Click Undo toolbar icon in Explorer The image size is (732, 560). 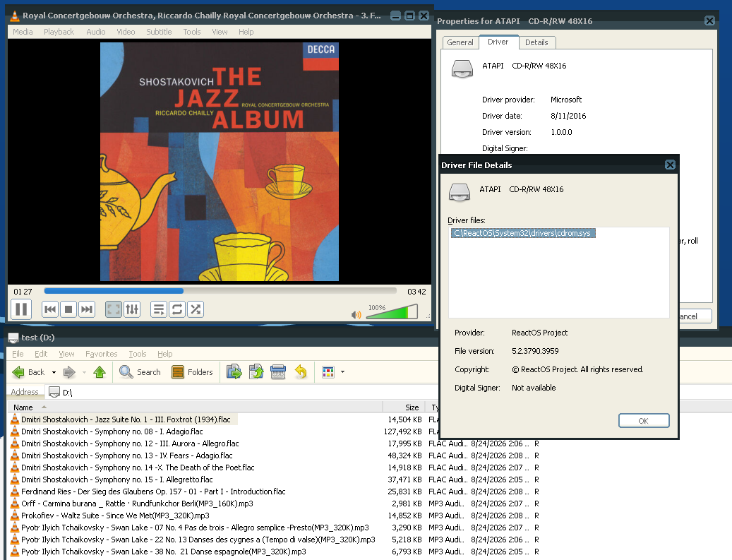point(301,372)
